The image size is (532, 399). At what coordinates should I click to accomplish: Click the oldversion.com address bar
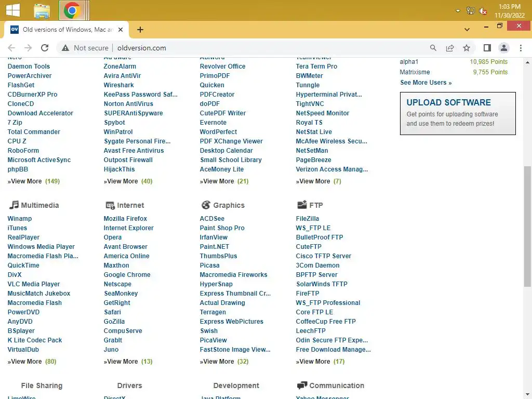click(141, 48)
